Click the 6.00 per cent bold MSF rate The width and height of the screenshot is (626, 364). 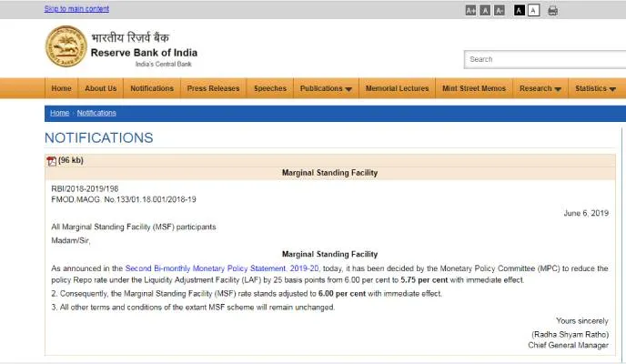pos(342,293)
